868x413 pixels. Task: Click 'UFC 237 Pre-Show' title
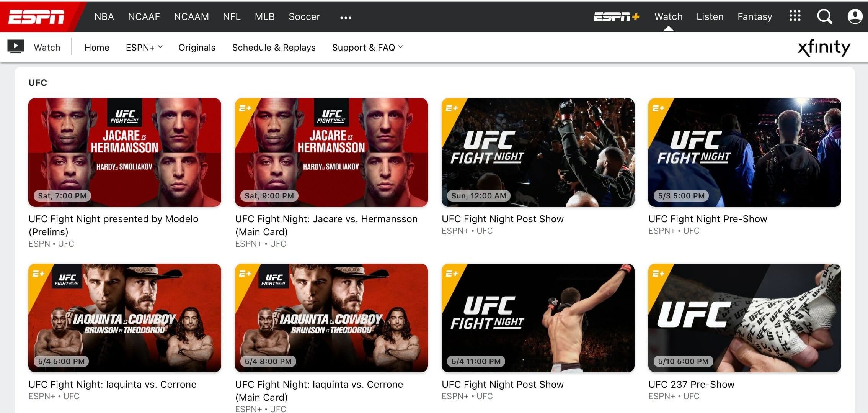click(691, 384)
